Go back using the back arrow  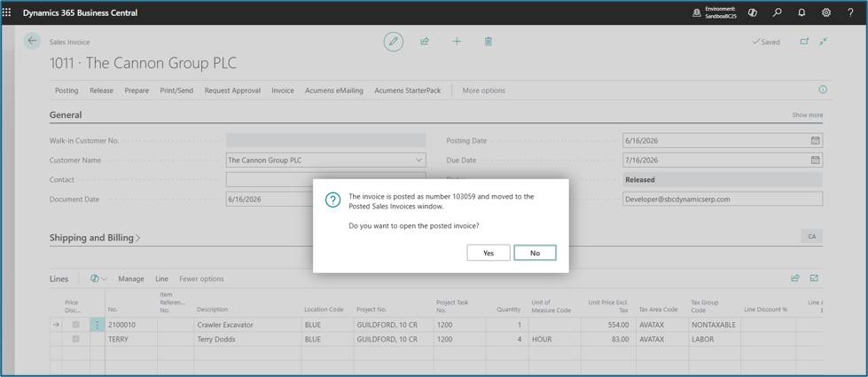pyautogui.click(x=32, y=41)
